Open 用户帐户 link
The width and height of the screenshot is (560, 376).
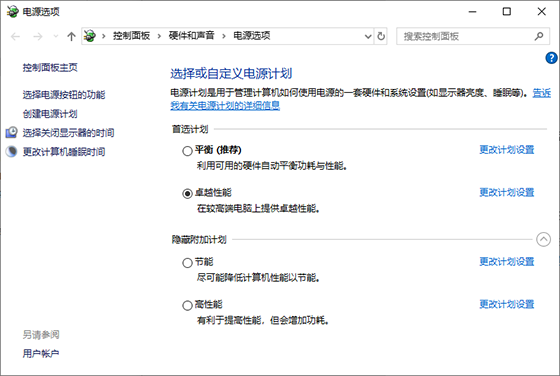[x=41, y=354]
